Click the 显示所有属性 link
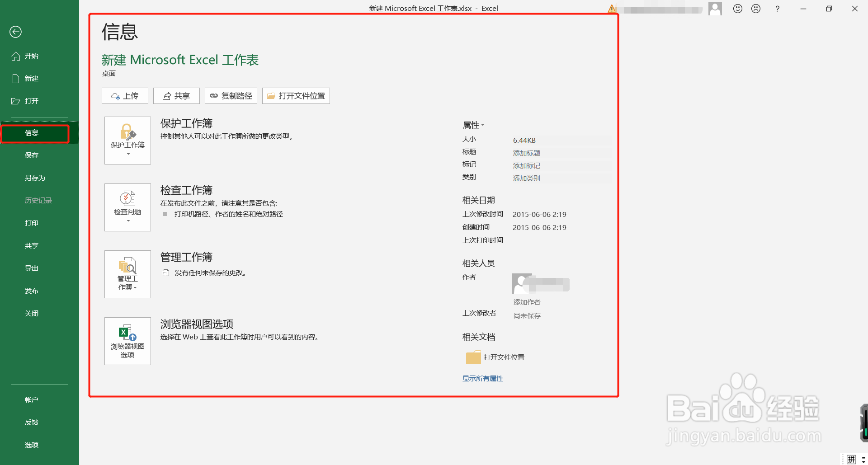868x465 pixels. point(483,379)
